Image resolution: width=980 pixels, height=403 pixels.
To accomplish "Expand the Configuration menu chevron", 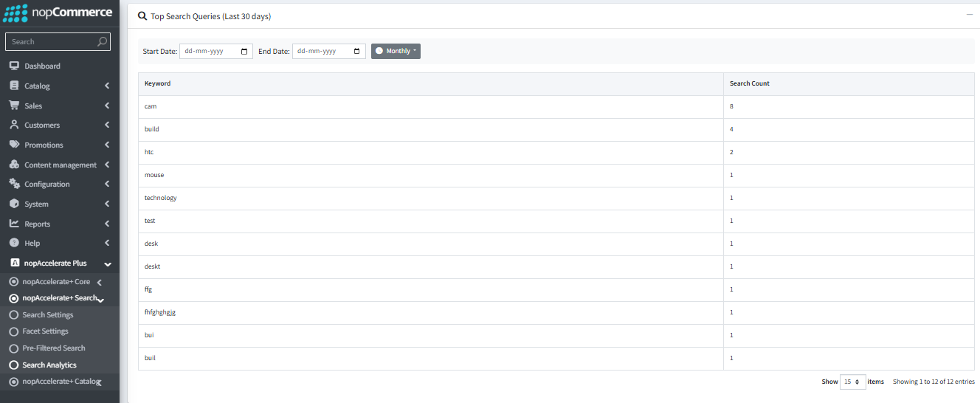I will click(107, 184).
